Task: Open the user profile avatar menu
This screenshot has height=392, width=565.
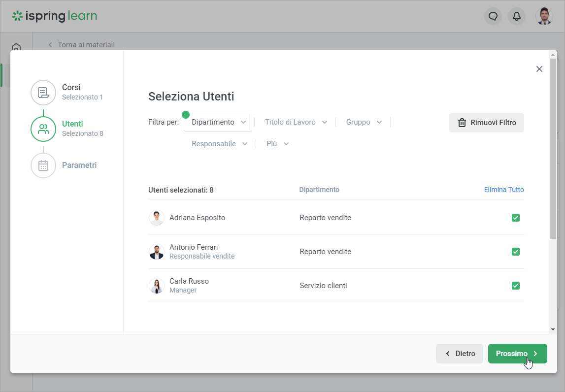Action: (544, 16)
